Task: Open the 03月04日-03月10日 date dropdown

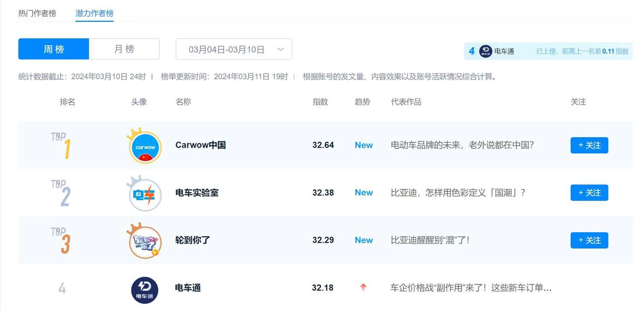Action: click(234, 49)
